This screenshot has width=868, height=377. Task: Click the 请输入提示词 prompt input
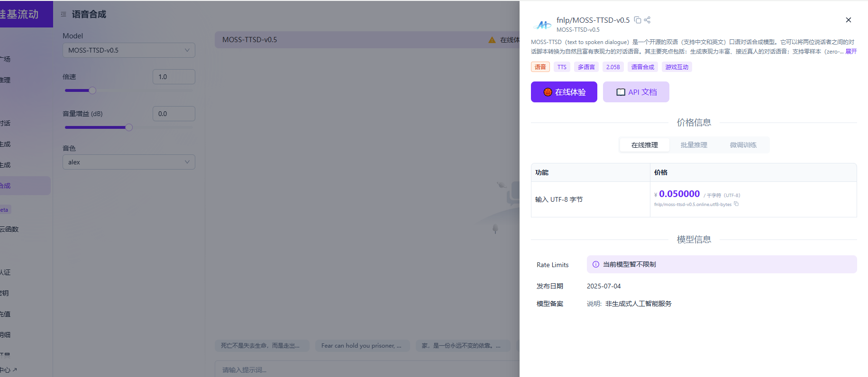tap(367, 369)
